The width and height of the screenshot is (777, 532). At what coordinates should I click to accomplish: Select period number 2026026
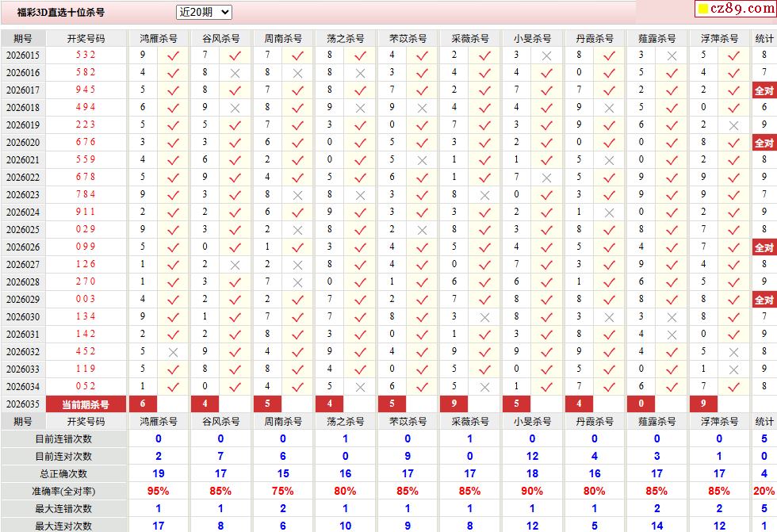pyautogui.click(x=23, y=247)
